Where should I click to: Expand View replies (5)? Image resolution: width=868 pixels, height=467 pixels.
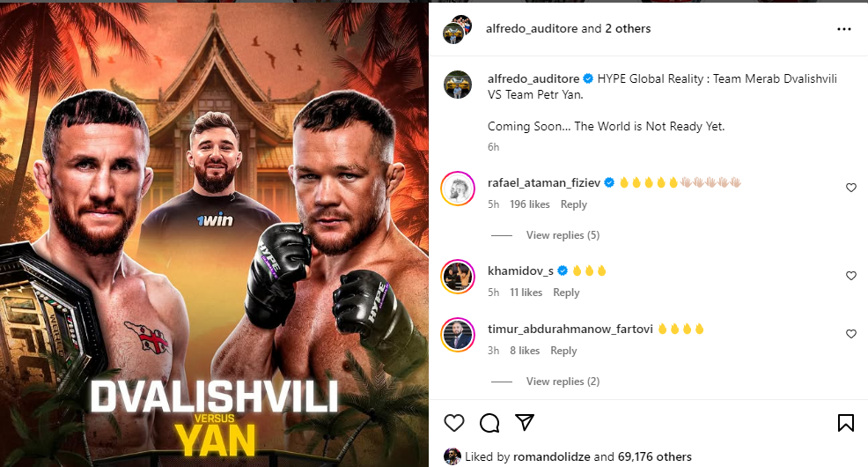point(563,235)
